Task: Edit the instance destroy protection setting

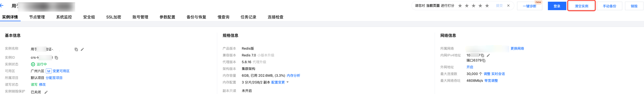Action: [x=46, y=92]
